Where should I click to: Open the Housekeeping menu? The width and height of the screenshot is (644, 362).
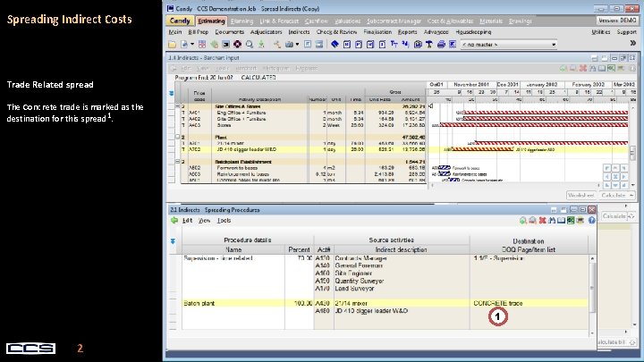point(473,32)
